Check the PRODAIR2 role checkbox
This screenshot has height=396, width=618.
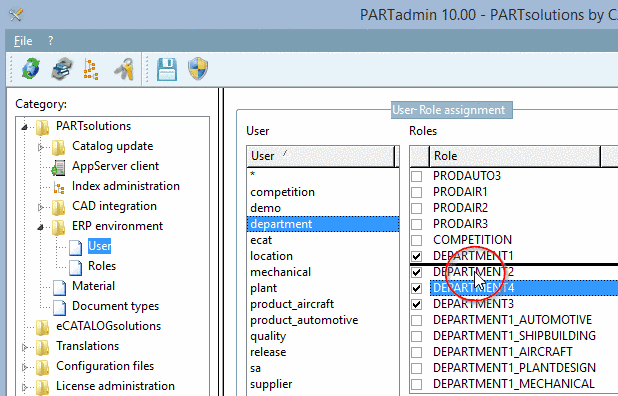[x=417, y=208]
